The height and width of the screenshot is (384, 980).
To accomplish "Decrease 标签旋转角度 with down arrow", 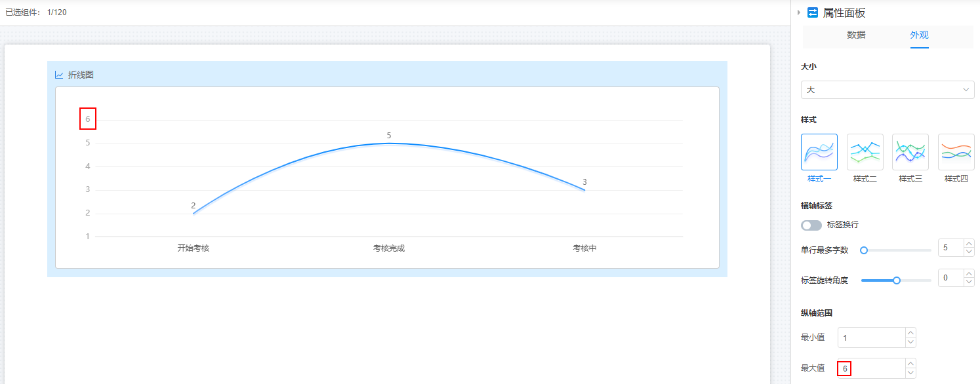I will [x=969, y=282].
